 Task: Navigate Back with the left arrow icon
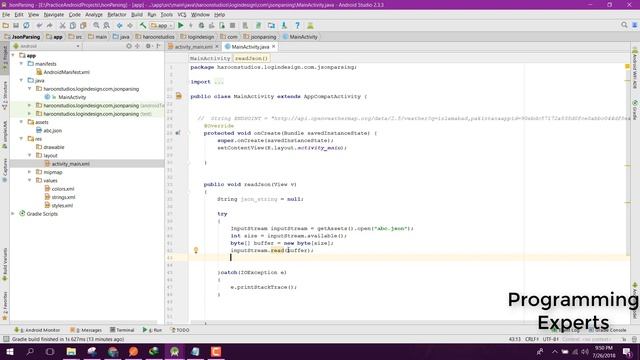(x=120, y=25)
